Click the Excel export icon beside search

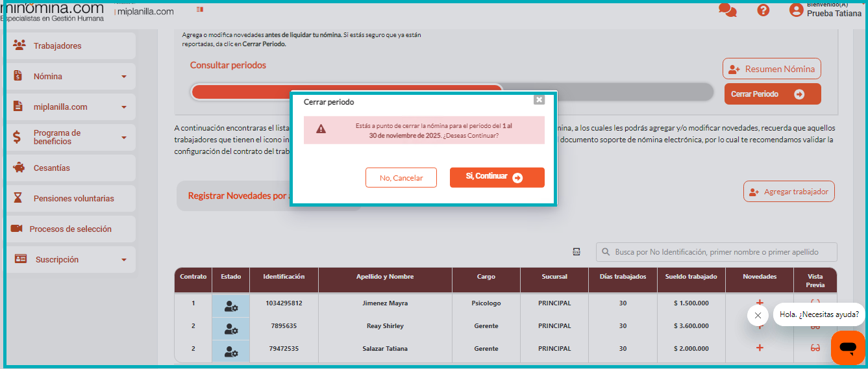pyautogui.click(x=576, y=251)
